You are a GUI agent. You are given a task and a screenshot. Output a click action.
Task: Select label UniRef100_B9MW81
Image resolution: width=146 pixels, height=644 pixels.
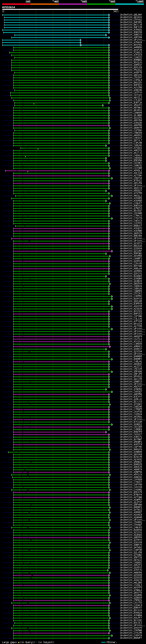131,60
